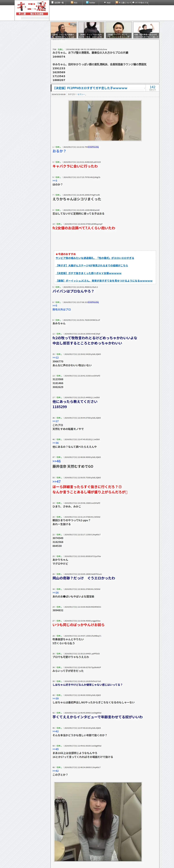The image size is (174, 868).
Task: Click the >>42 reply anchor in post 48
Action: [55, 771]
